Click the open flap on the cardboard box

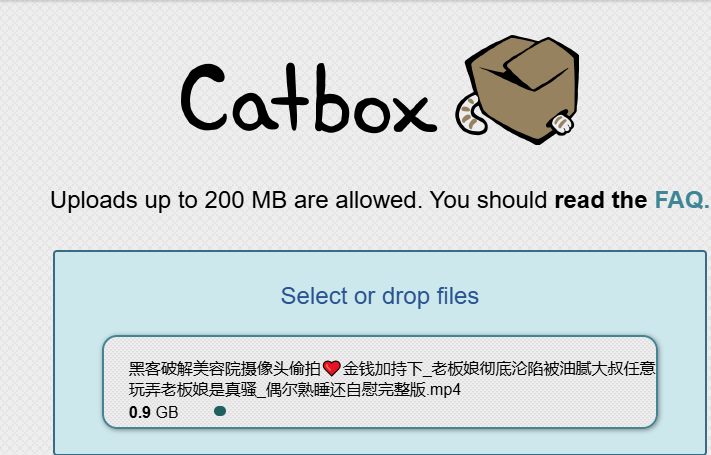tap(536, 64)
